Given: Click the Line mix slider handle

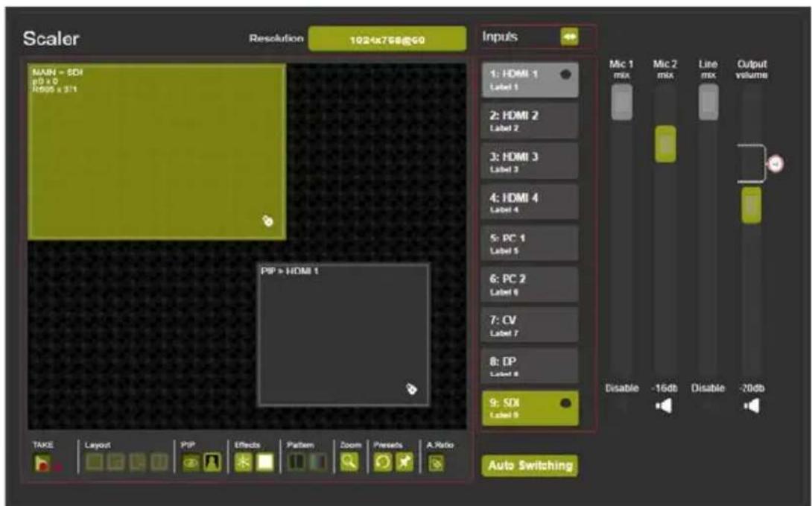Looking at the screenshot, I should [708, 102].
